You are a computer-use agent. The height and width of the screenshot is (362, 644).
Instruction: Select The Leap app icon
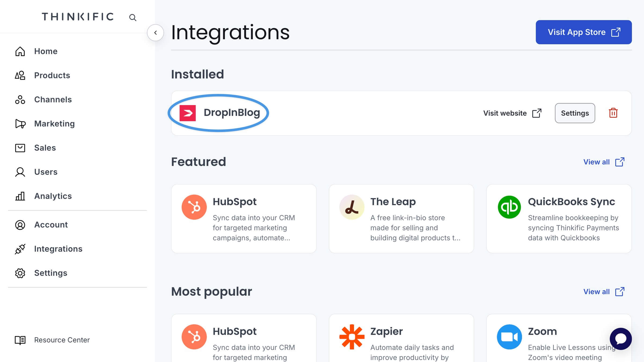click(x=352, y=207)
